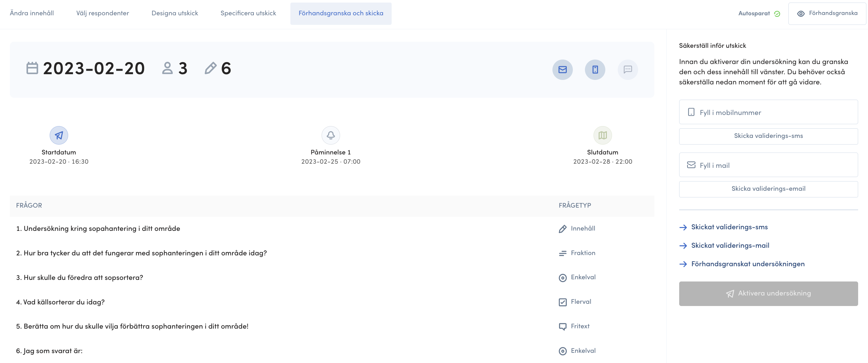The image size is (868, 363).
Task: Open the Ändra innehåll tab
Action: (32, 13)
